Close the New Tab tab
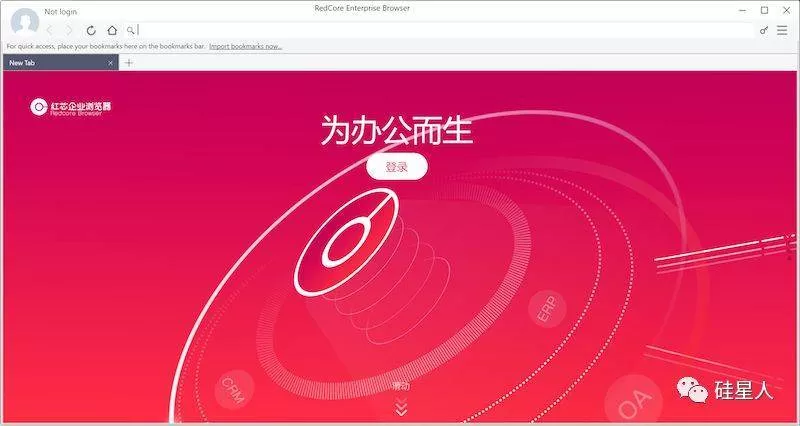 pyautogui.click(x=111, y=63)
